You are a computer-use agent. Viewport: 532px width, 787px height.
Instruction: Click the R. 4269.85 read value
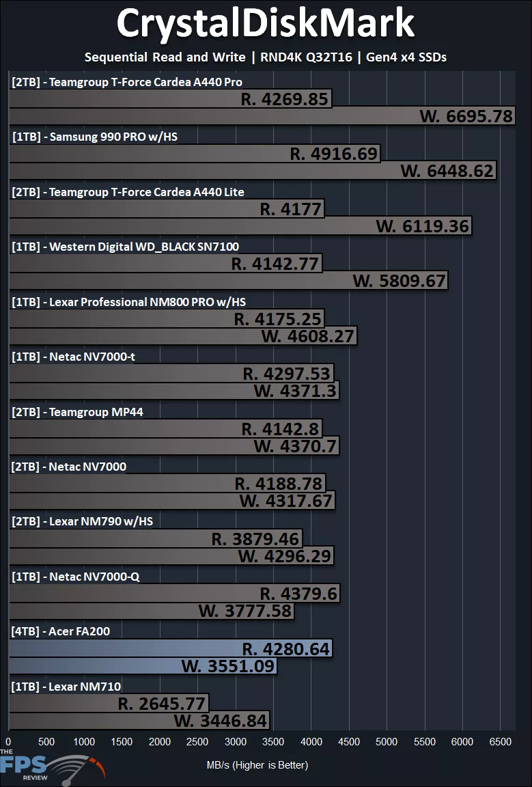click(x=285, y=99)
